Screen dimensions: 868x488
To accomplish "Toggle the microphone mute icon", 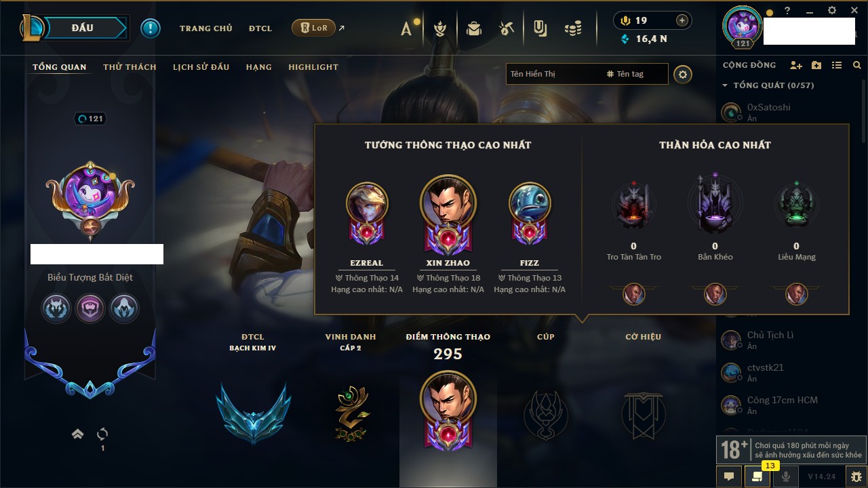I will click(786, 476).
